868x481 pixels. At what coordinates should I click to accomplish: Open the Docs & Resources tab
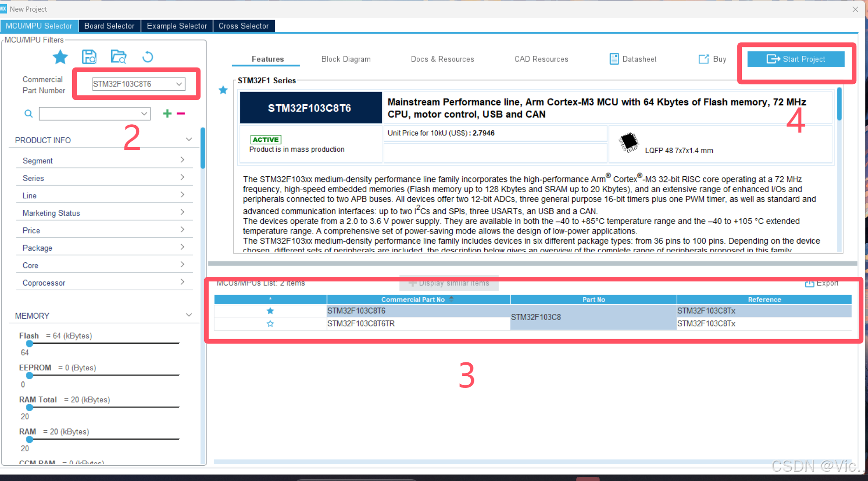tap(442, 59)
